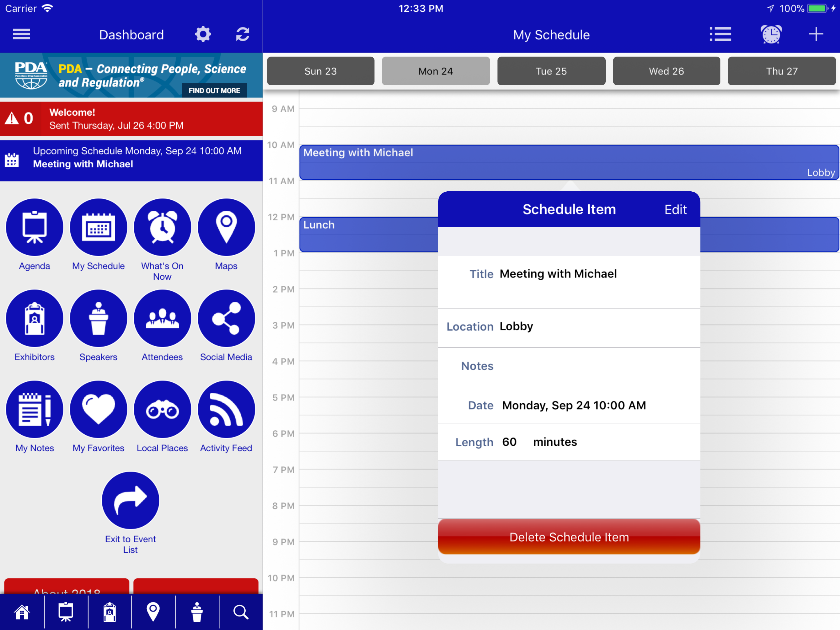Tap the 'Schedule Item' popup title

[x=569, y=209]
